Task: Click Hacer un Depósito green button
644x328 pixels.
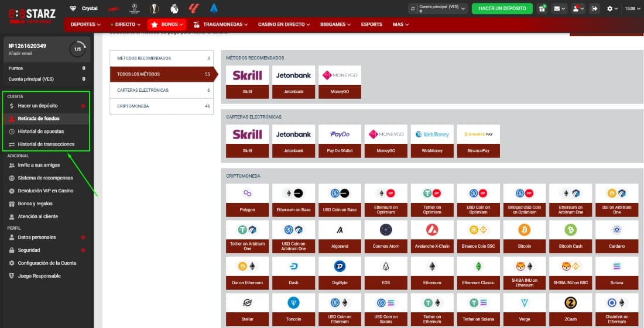Action: click(502, 9)
